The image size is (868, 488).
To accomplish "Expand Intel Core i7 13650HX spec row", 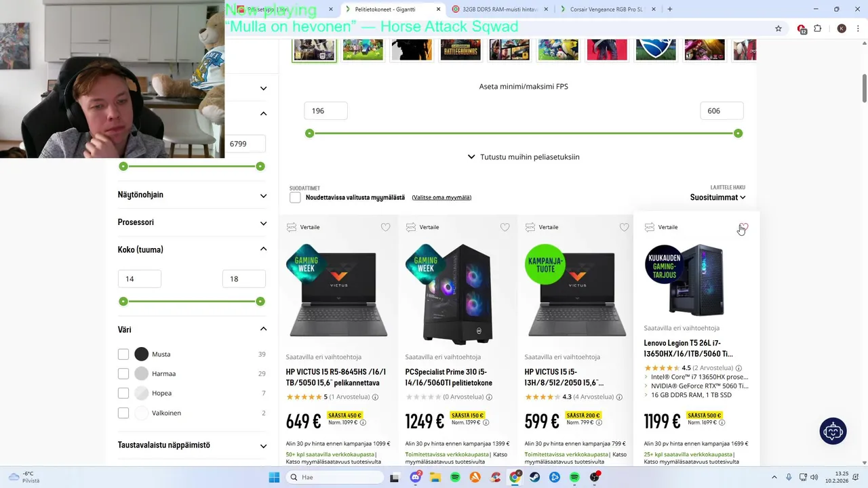I will pos(696,377).
